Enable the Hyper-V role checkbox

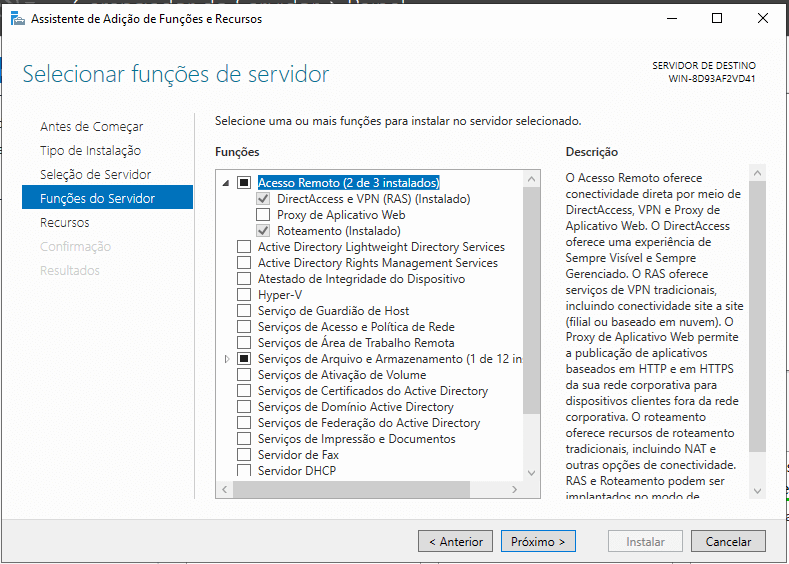(244, 295)
